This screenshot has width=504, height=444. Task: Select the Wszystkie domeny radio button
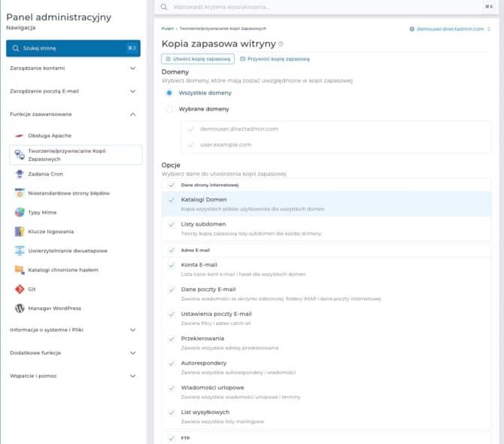pos(169,93)
